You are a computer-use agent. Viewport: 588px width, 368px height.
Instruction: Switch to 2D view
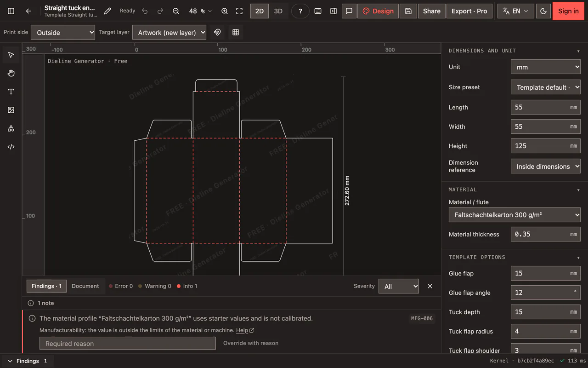(260, 11)
